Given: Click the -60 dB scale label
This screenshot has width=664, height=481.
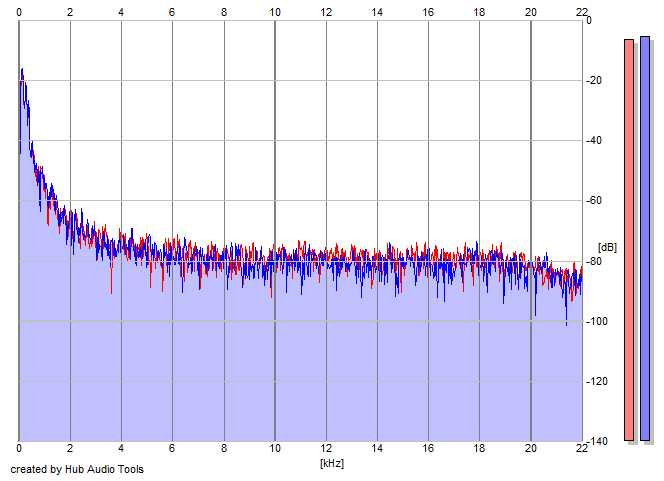Looking at the screenshot, I should tap(594, 201).
